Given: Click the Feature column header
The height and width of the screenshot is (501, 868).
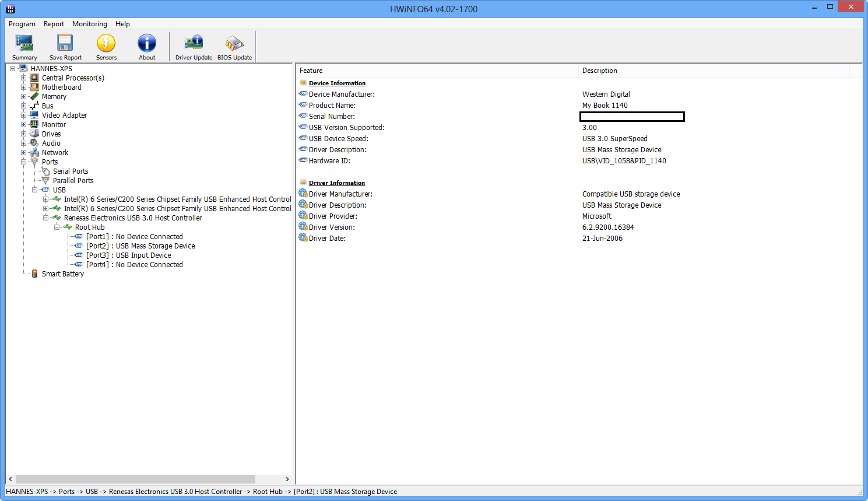Looking at the screenshot, I should tap(437, 70).
